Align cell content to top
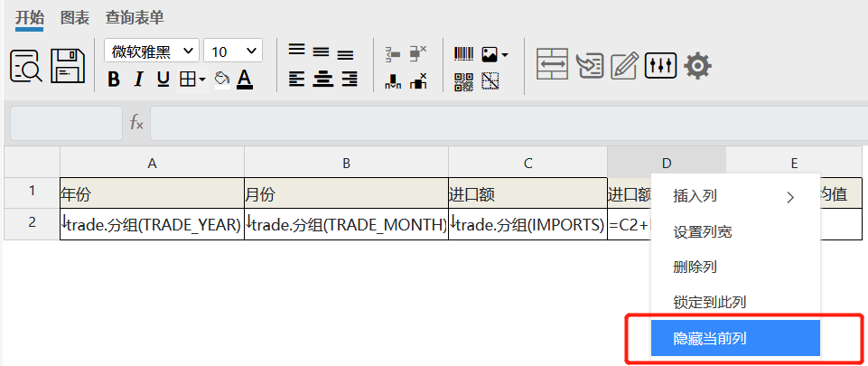868x366 pixels. [297, 50]
